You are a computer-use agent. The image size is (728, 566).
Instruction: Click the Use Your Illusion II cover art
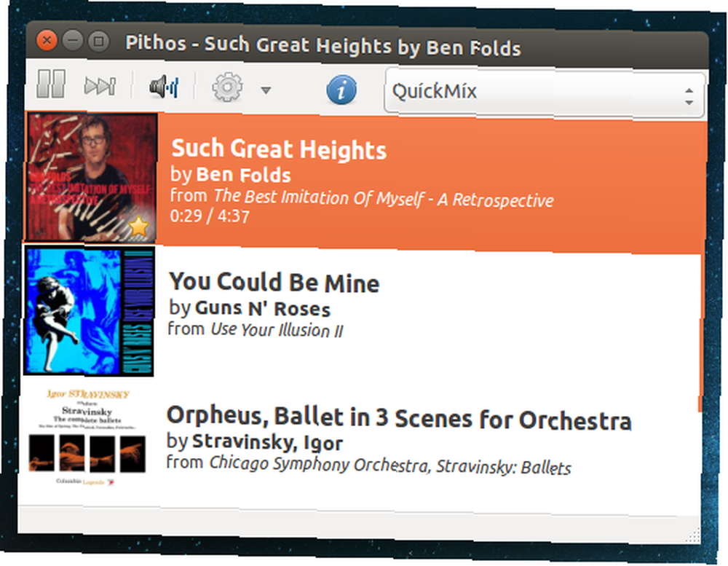pos(89,311)
